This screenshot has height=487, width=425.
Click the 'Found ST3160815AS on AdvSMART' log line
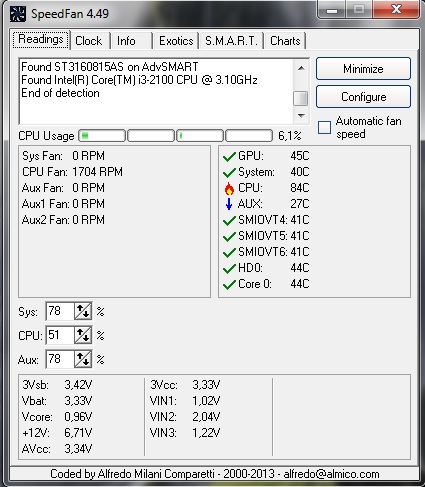(x=110, y=67)
